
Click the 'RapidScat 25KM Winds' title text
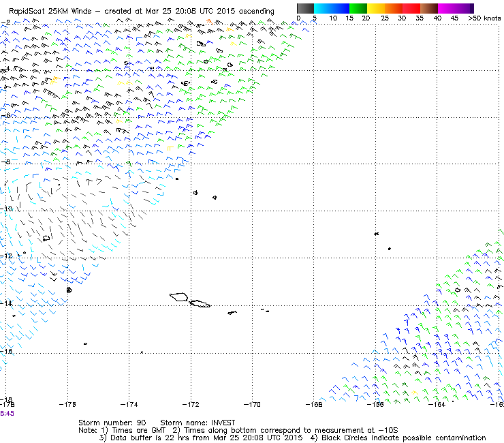point(50,12)
